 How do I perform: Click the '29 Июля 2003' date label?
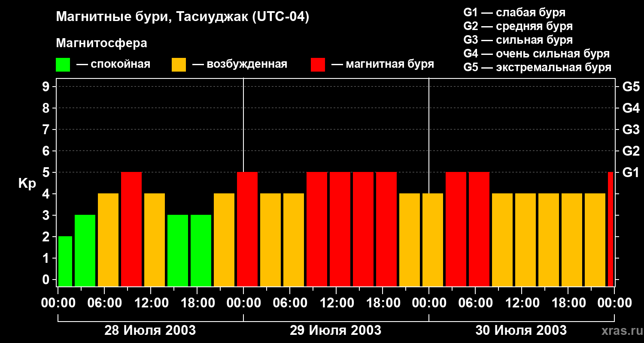point(336,331)
